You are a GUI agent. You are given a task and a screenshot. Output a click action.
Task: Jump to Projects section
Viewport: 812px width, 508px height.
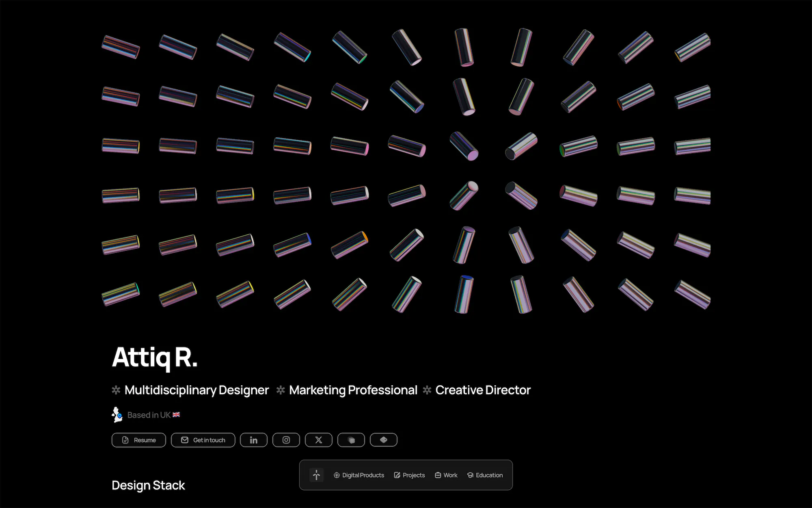(x=409, y=475)
